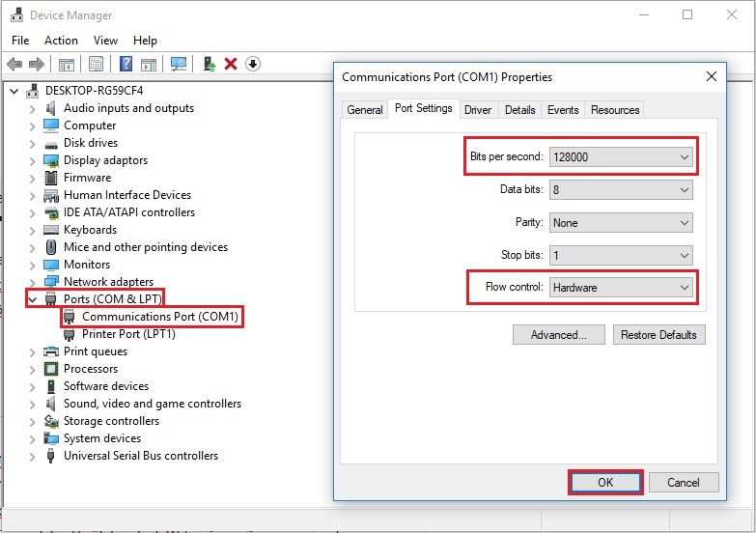The width and height of the screenshot is (756, 533).
Task: Switch to the Details tab
Action: click(x=519, y=110)
